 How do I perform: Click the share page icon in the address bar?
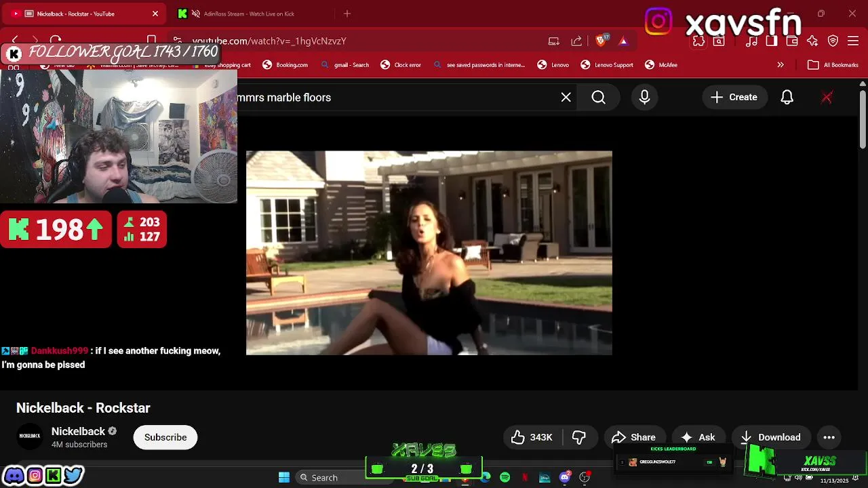tap(576, 41)
